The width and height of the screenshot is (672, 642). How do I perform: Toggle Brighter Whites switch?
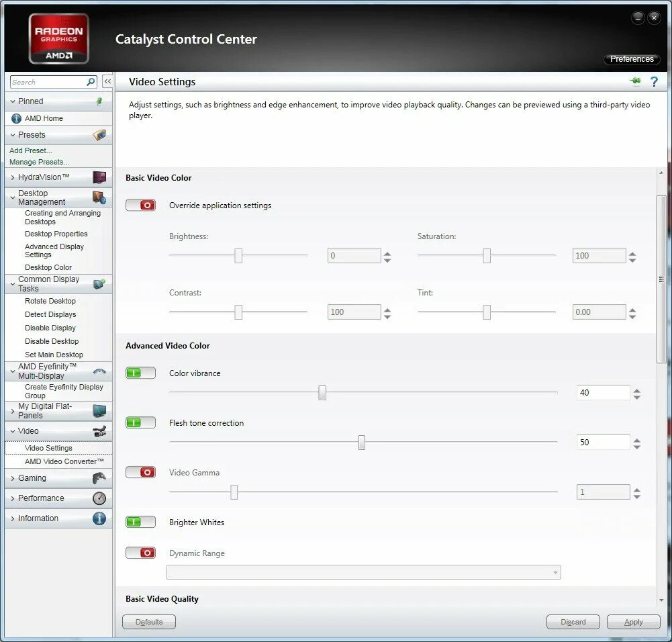pos(140,522)
